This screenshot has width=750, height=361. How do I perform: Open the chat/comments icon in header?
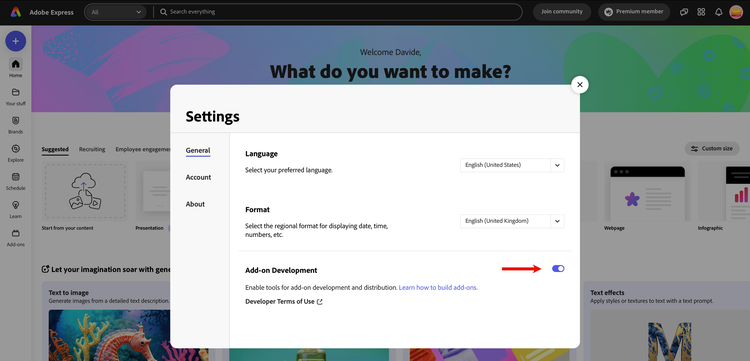click(x=684, y=12)
